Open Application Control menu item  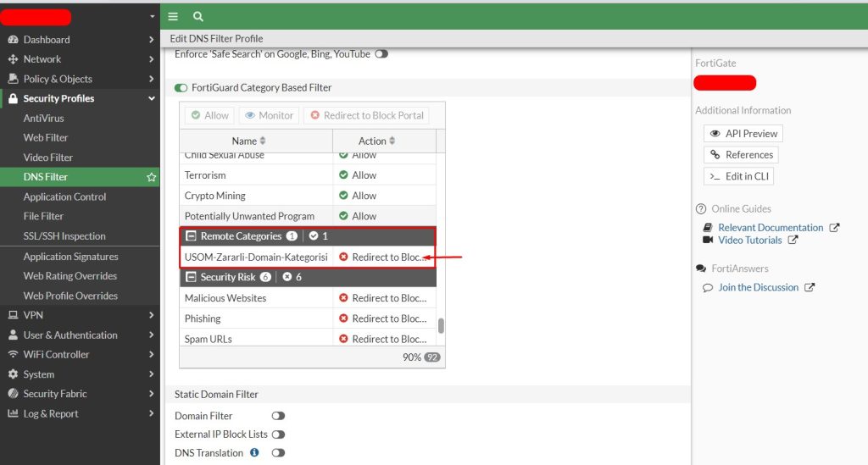(64, 197)
